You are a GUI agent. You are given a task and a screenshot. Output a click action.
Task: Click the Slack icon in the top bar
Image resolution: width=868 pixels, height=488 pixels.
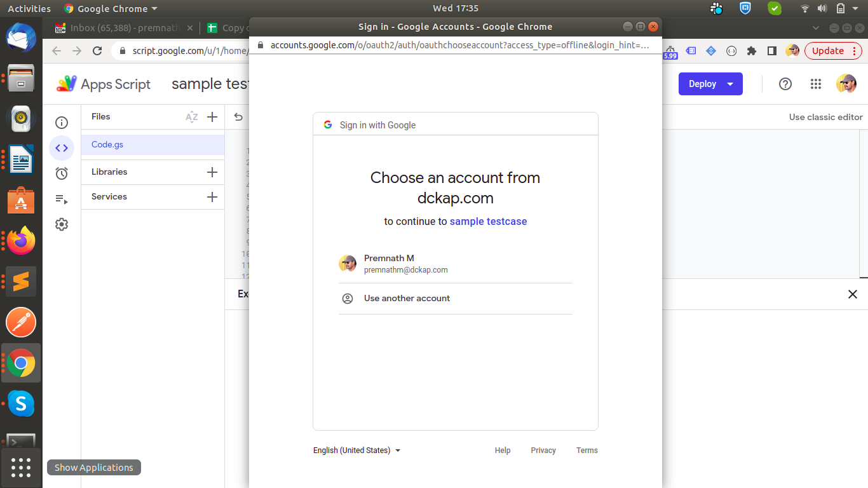coord(717,8)
